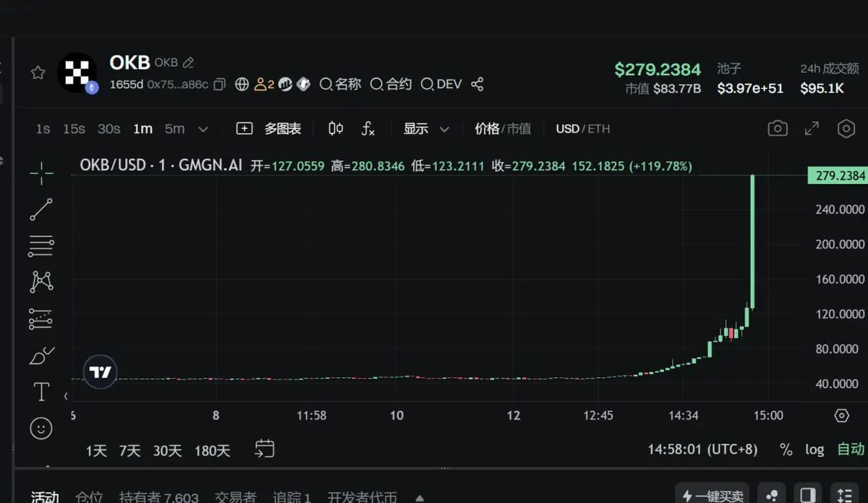Switch to the 持有者 7,603 tab
This screenshot has height=503, width=868.
point(159,497)
